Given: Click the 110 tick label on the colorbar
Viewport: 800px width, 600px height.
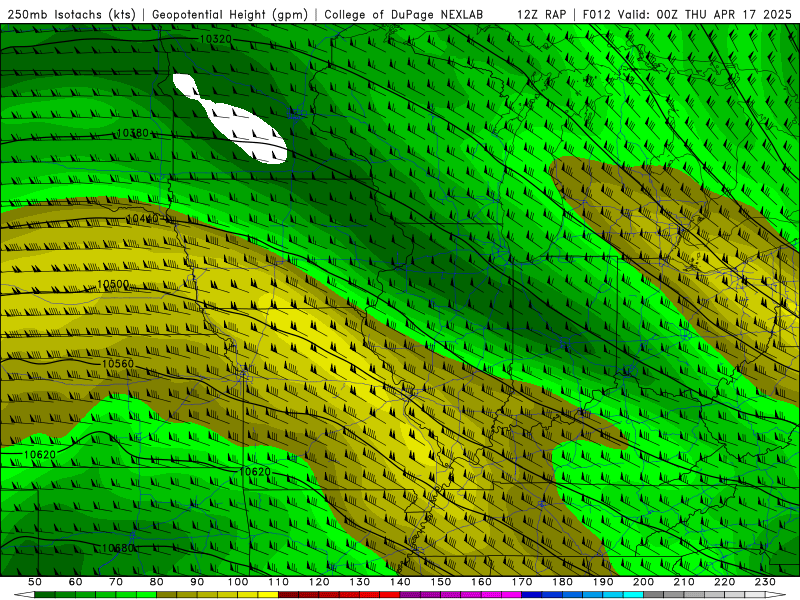Looking at the screenshot, I should 279,582.
